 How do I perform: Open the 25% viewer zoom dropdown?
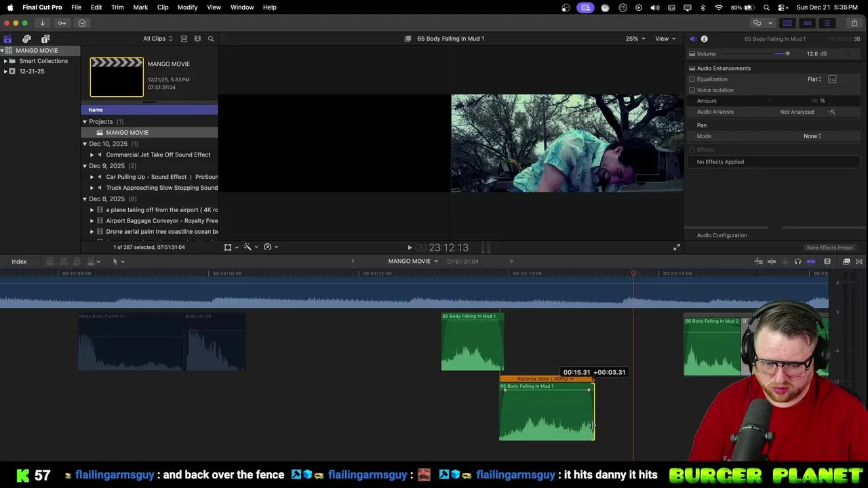pos(635,39)
